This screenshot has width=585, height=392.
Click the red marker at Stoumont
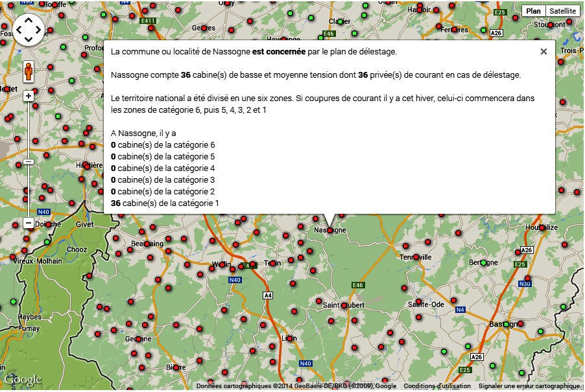point(551,25)
